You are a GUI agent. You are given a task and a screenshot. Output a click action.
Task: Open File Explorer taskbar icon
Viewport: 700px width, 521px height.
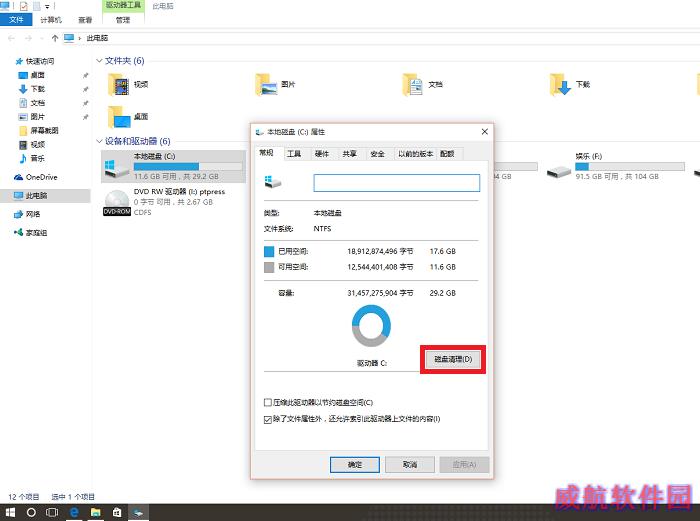96,512
